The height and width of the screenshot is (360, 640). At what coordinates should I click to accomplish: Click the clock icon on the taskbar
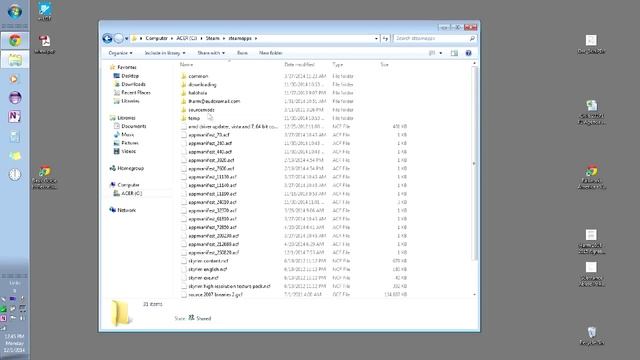click(15, 175)
